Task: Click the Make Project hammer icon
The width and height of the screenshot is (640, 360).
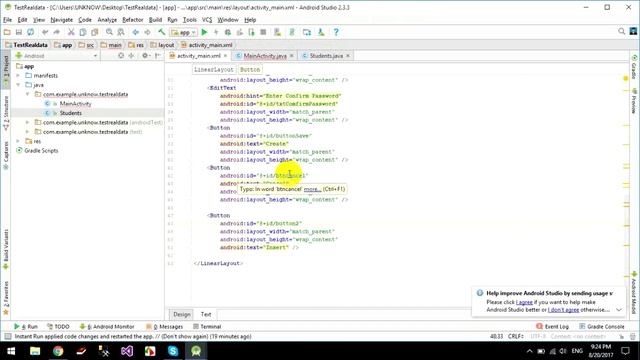Action: pos(162,32)
